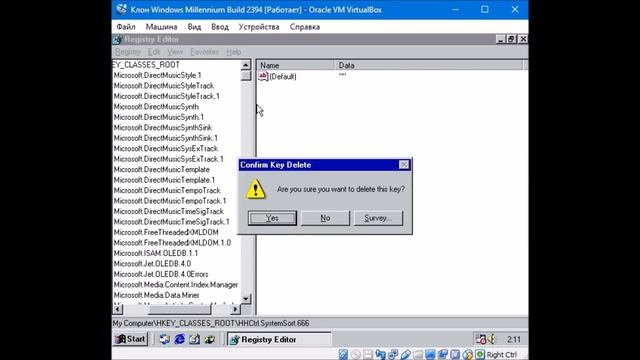Image resolution: width=640 pixels, height=360 pixels.
Task: Click VirtualBox mouse integration status icon
Action: [x=468, y=354]
